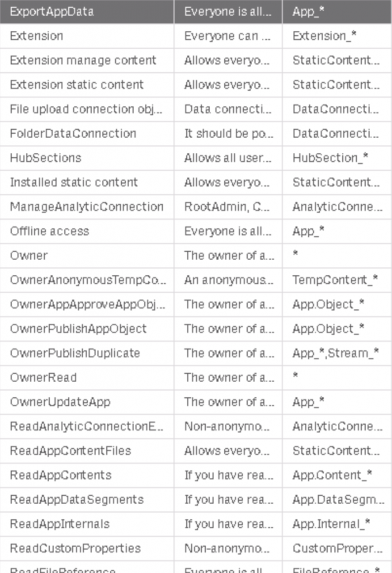Image resolution: width=392 pixels, height=573 pixels.
Task: Select the ExportAppData row name
Action: tap(52, 11)
